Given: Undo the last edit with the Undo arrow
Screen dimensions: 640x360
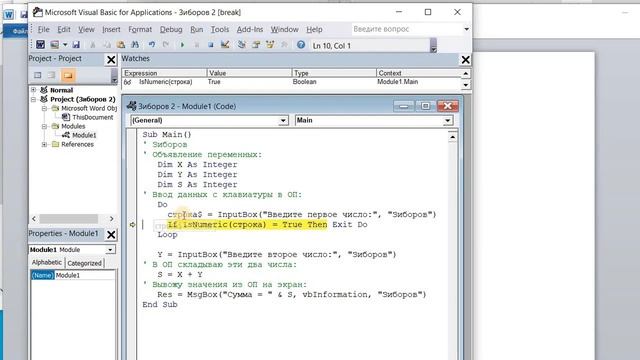Looking at the screenshot, I should point(152,44).
